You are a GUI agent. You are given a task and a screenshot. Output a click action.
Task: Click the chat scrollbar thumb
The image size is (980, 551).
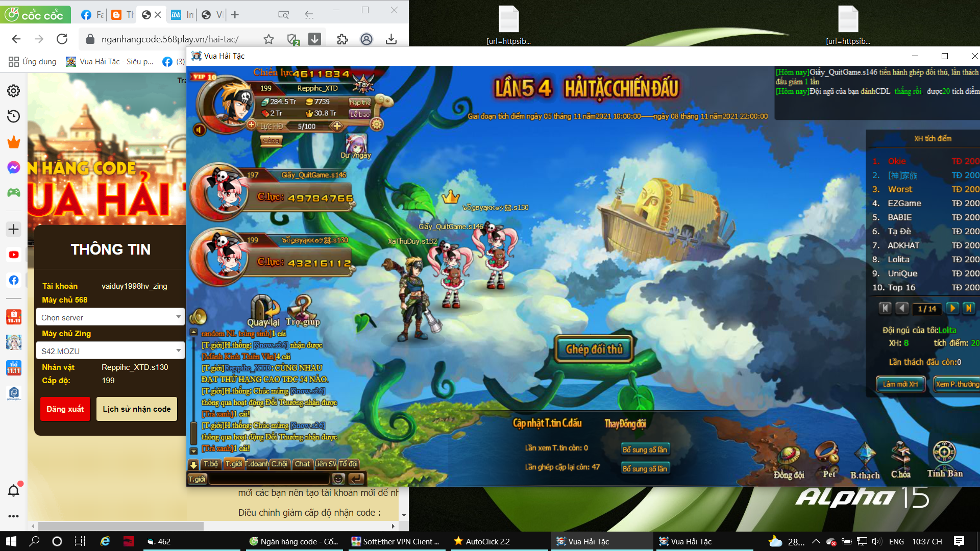pyautogui.click(x=193, y=433)
